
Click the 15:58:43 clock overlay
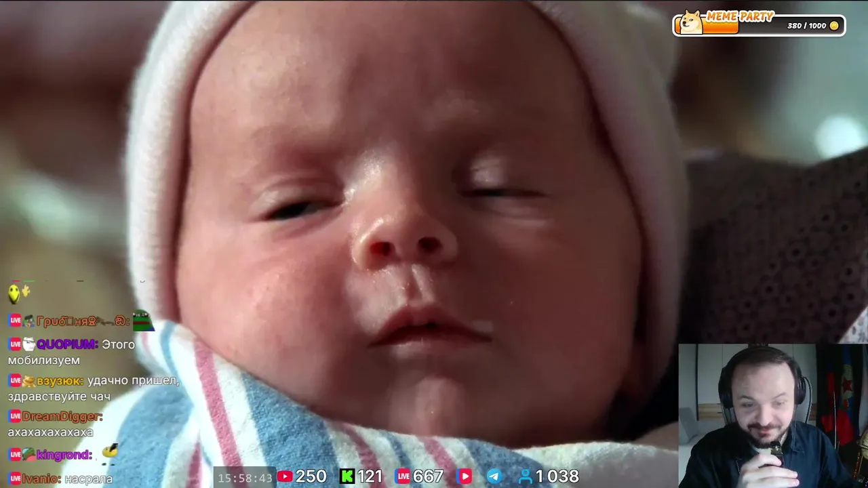245,478
